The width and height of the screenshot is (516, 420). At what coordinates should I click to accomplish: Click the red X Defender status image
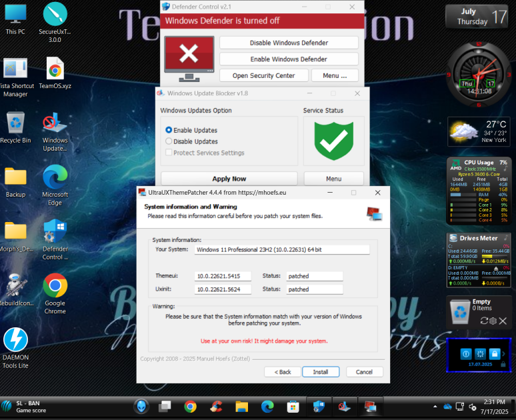(x=189, y=59)
